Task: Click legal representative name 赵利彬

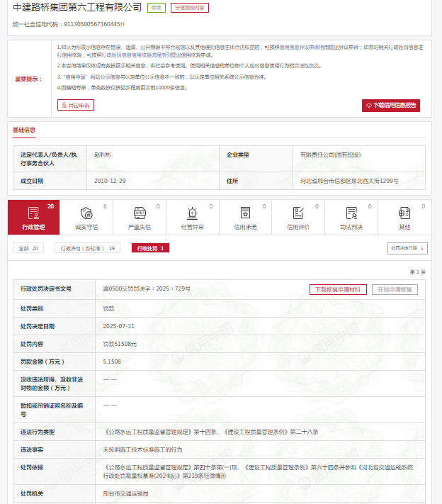Action: tap(103, 155)
